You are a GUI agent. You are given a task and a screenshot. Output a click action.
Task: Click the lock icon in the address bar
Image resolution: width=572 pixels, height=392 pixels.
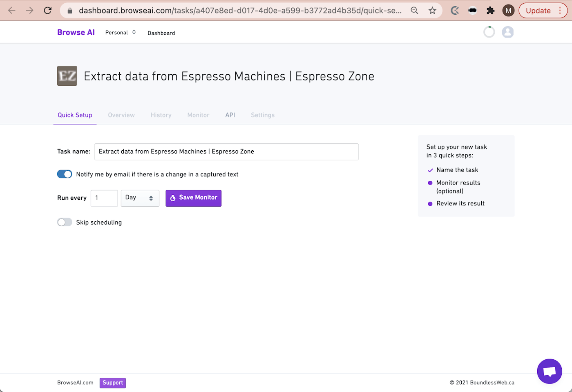pos(70,11)
